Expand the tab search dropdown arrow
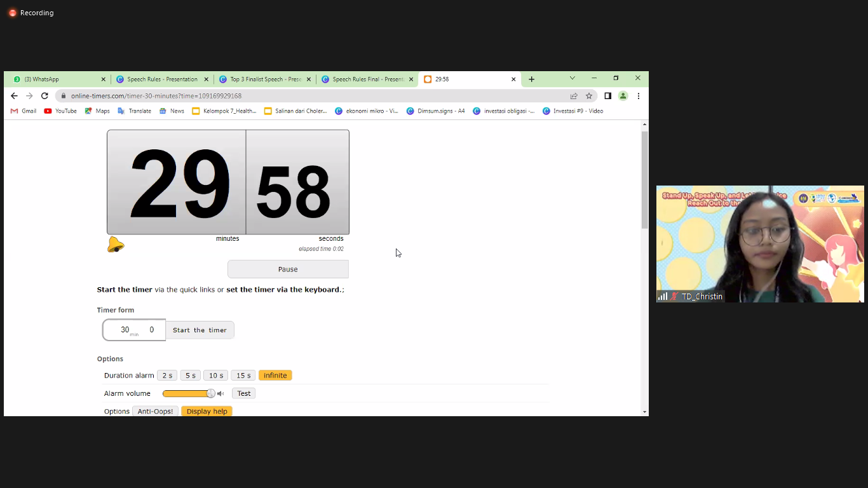This screenshot has width=868, height=488. point(572,78)
